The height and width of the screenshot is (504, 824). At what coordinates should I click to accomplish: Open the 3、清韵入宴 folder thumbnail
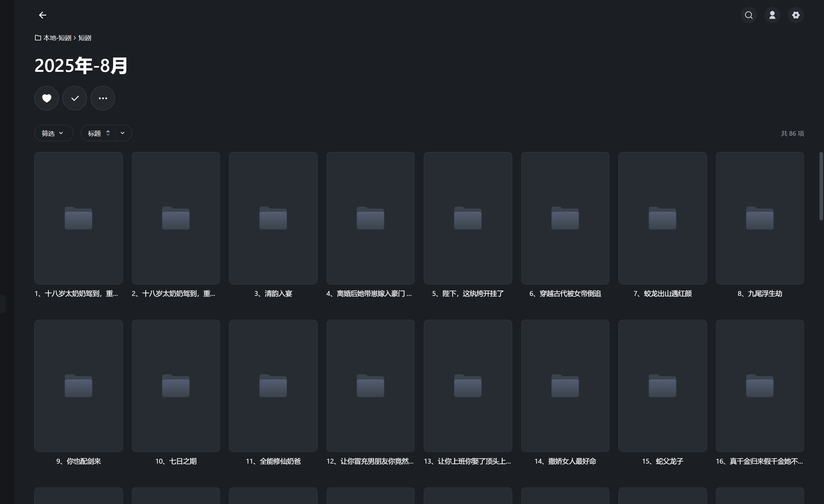(273, 218)
